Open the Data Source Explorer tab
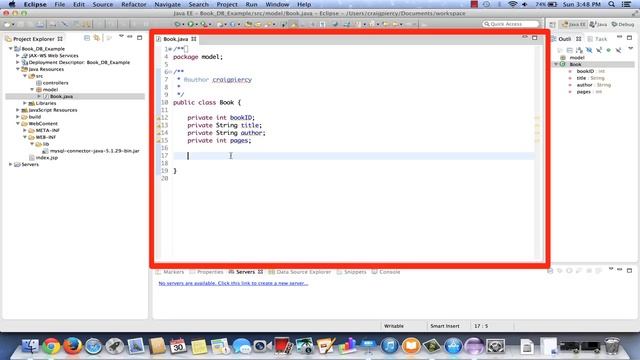 [x=300, y=272]
